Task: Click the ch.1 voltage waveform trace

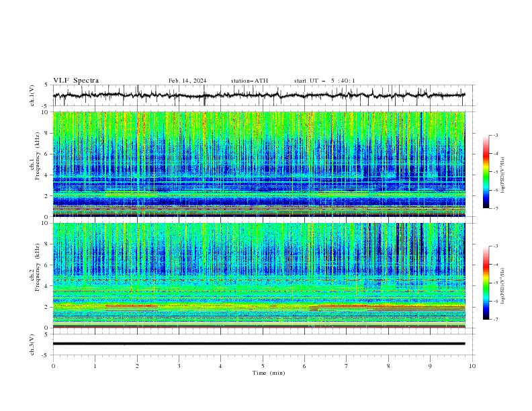Action: coord(259,95)
